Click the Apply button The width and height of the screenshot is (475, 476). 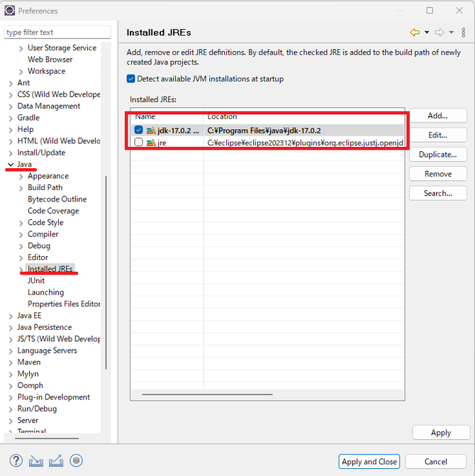point(441,433)
